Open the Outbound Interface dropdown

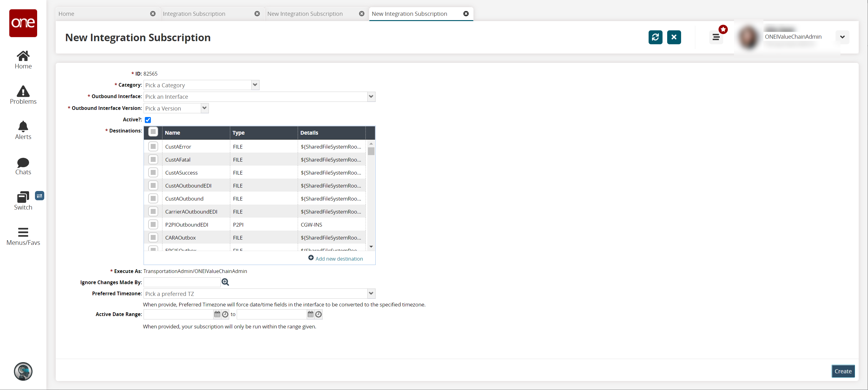point(371,96)
